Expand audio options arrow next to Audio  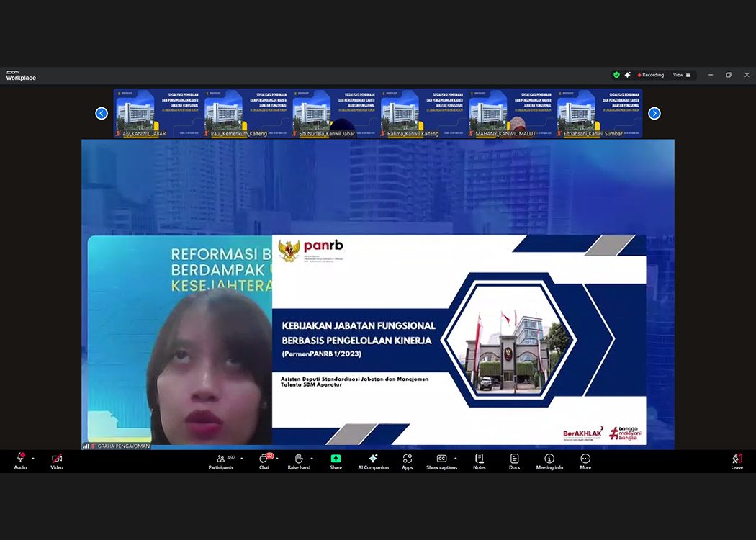coord(33,458)
